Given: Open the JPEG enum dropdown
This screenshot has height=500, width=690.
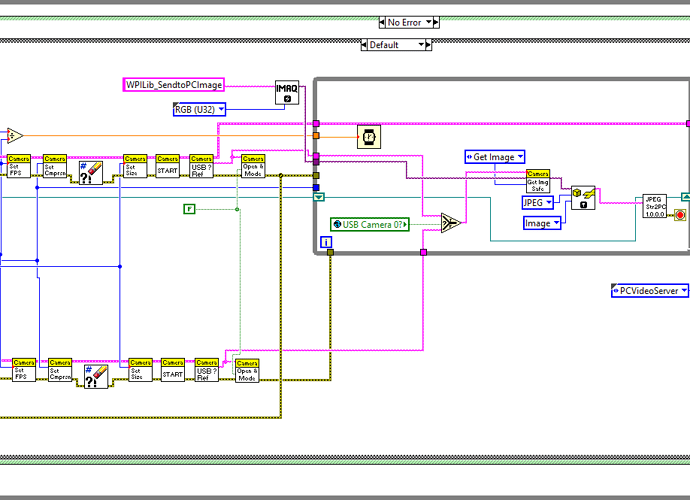Looking at the screenshot, I should 537,202.
